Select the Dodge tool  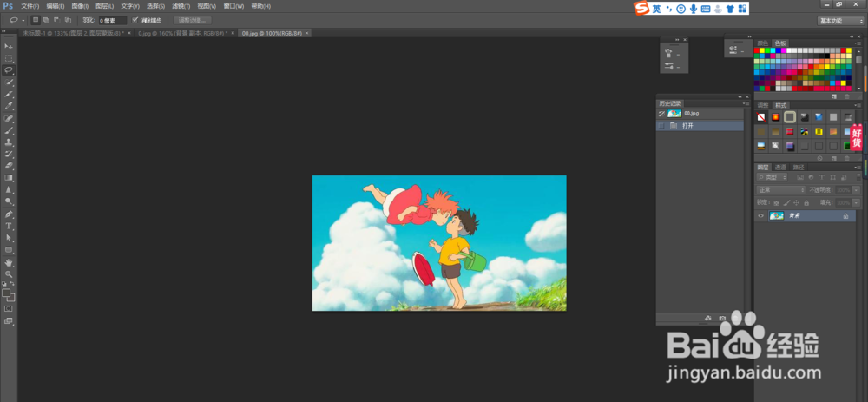[x=9, y=201]
